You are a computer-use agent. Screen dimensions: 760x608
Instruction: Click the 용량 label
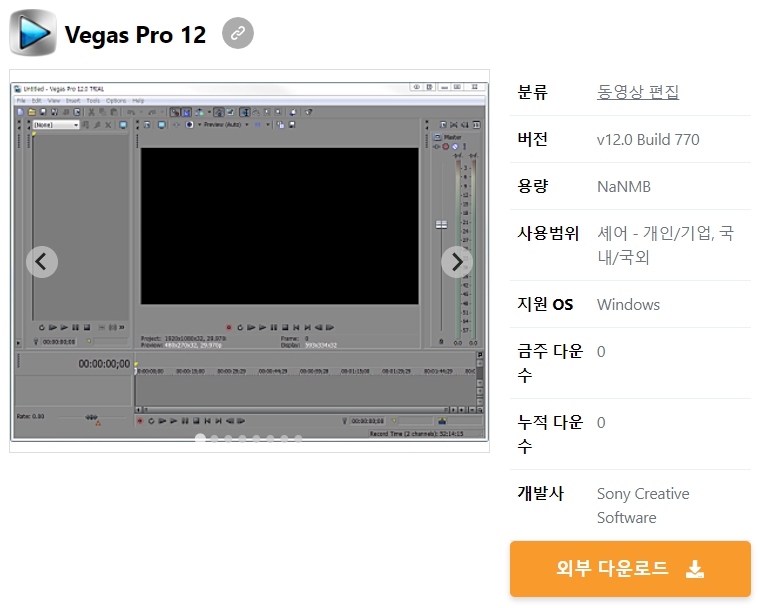(532, 186)
